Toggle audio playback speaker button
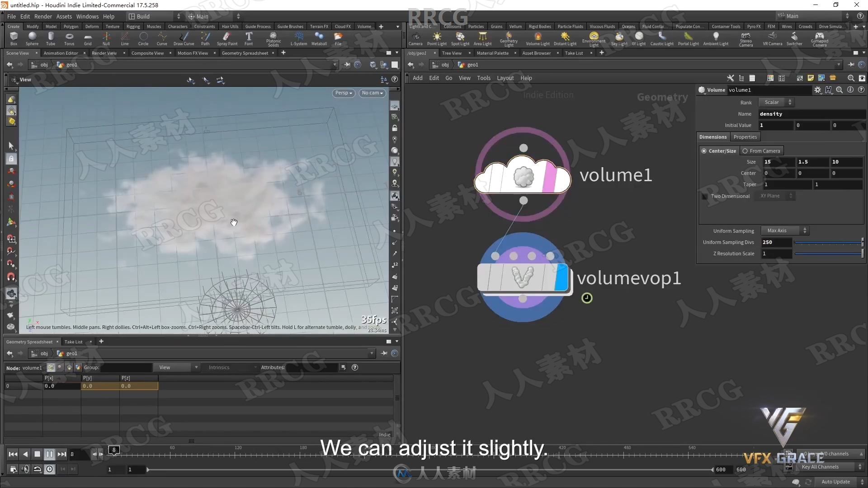This screenshot has height=488, width=868. 25,469
